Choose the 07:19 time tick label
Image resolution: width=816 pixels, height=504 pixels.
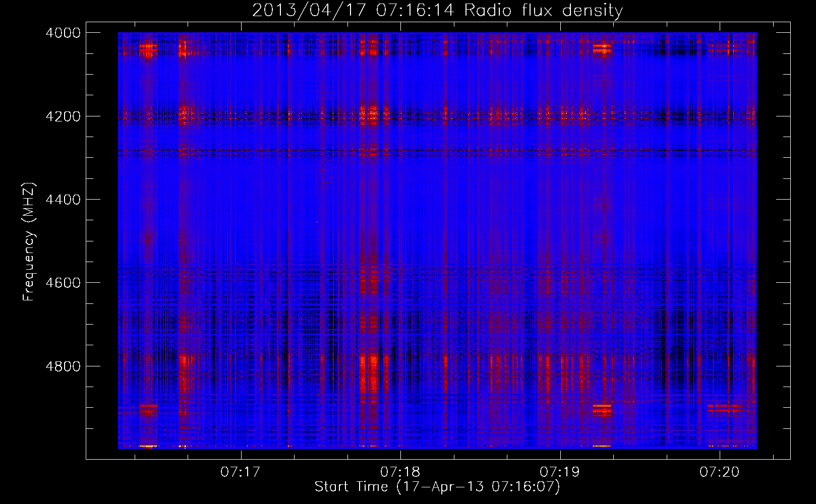pyautogui.click(x=560, y=472)
